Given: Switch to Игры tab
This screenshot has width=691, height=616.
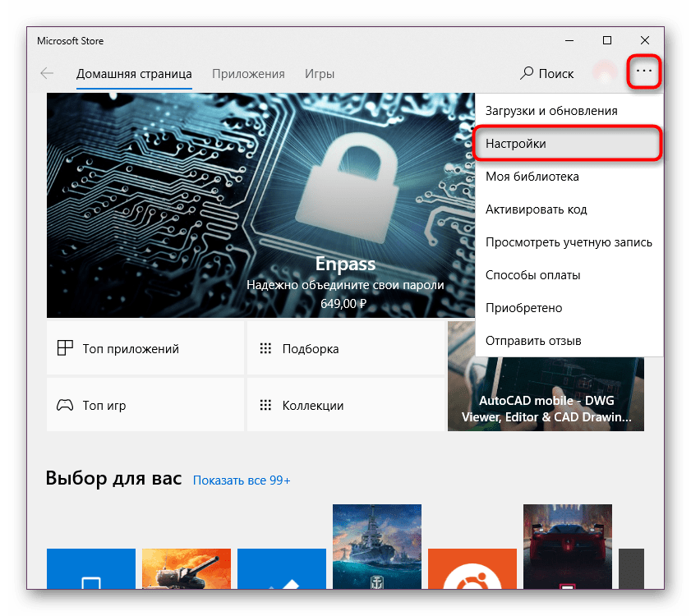Looking at the screenshot, I should pos(320,74).
